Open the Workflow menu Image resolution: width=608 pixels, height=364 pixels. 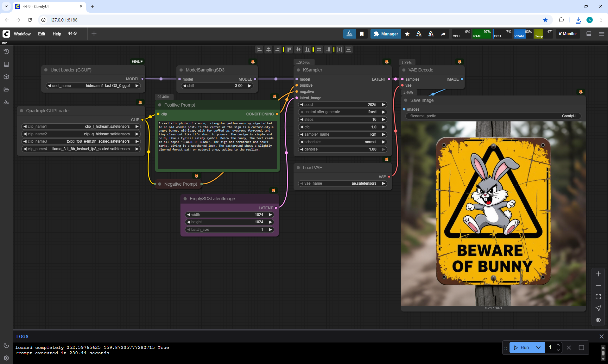coord(22,34)
